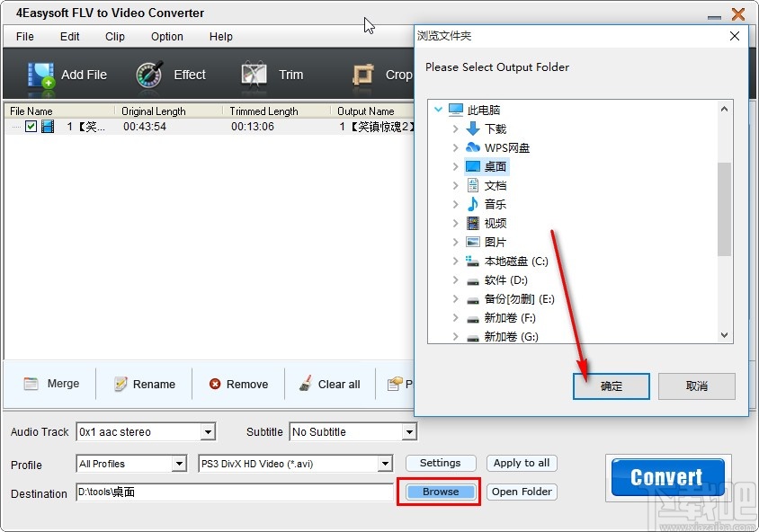Start conversion with the Convert button
Screen dimensions: 759x532
click(x=666, y=477)
